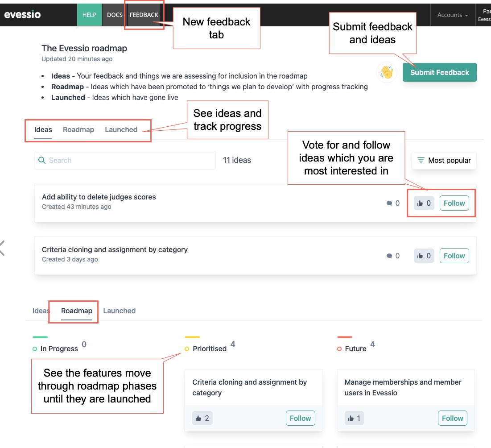Click the HELP button in the navbar
This screenshot has width=491, height=448.
(89, 15)
